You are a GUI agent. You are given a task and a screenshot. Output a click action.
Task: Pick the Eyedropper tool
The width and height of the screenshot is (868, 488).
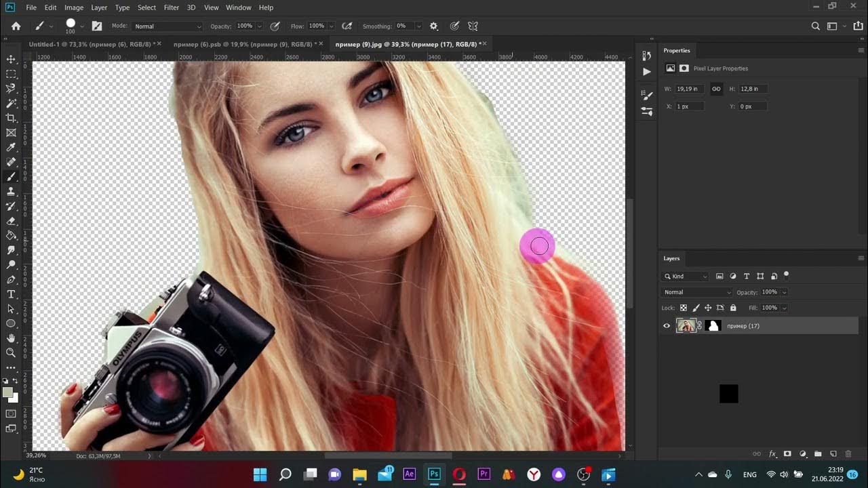(11, 148)
